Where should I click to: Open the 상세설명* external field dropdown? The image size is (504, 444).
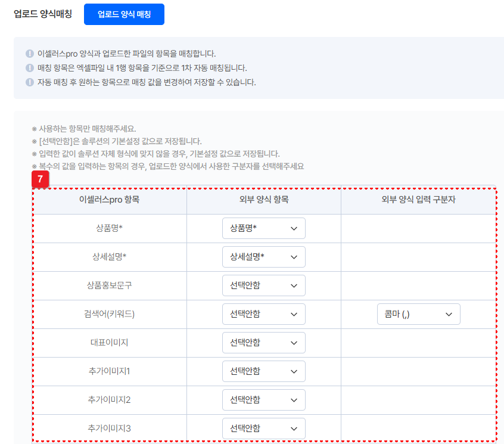tap(263, 257)
